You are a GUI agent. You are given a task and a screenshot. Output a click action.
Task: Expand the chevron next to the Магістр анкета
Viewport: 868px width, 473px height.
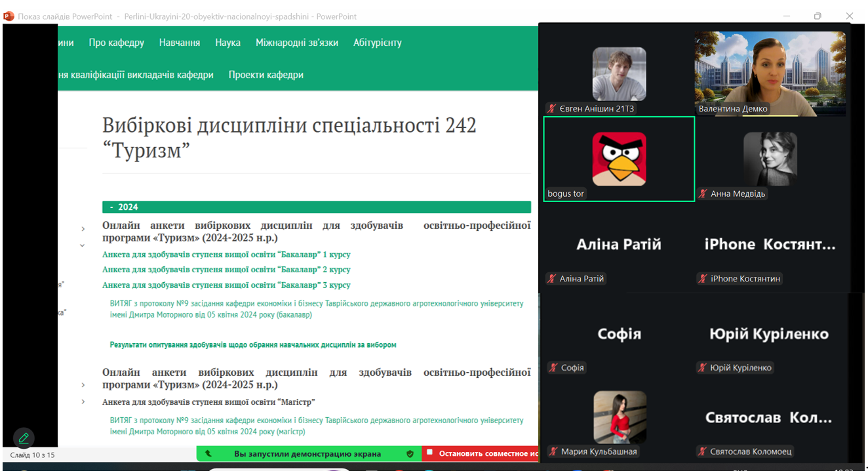(x=83, y=401)
